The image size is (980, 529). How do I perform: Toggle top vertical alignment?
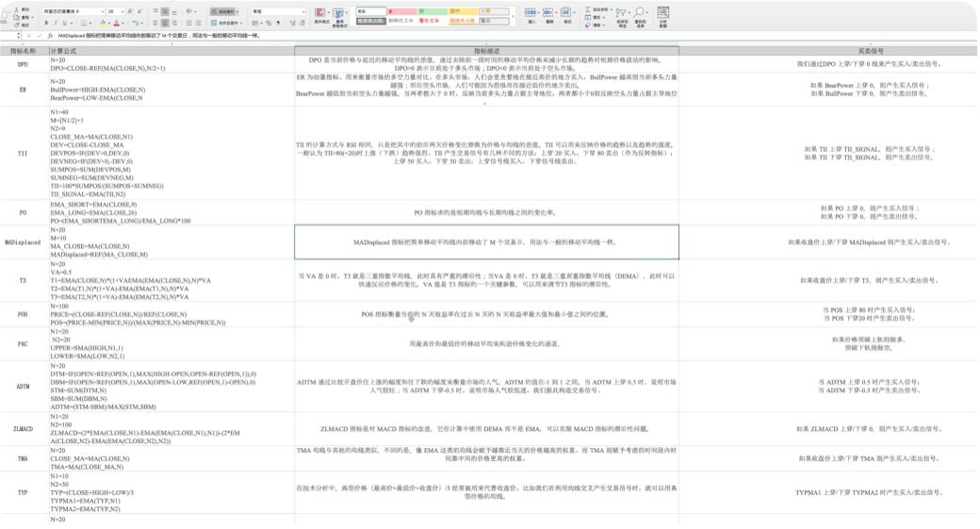155,11
